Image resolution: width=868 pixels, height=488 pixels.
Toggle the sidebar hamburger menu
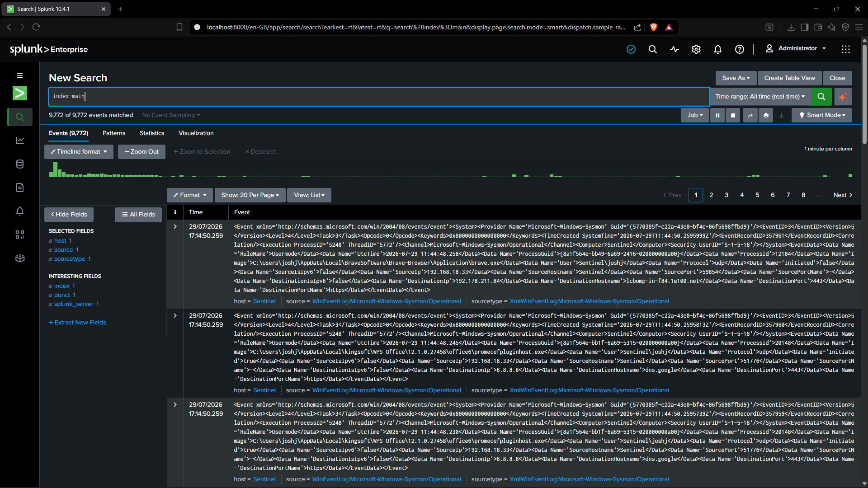pyautogui.click(x=20, y=75)
